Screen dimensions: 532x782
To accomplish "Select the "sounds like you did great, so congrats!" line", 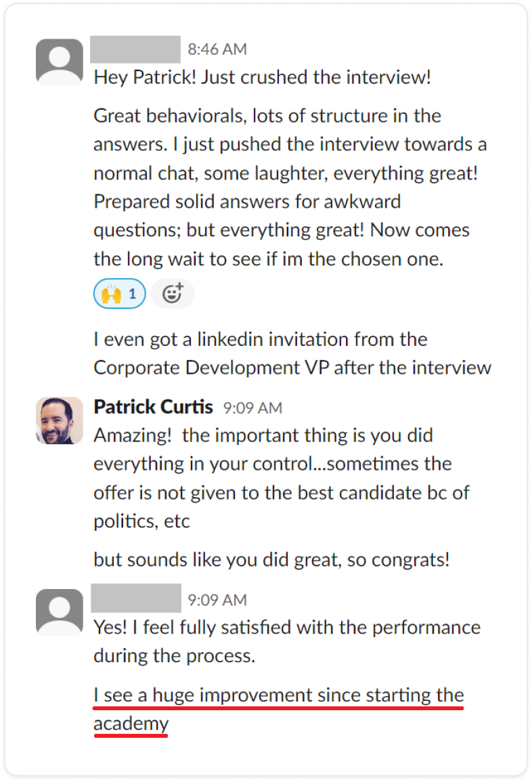I will point(271,561).
